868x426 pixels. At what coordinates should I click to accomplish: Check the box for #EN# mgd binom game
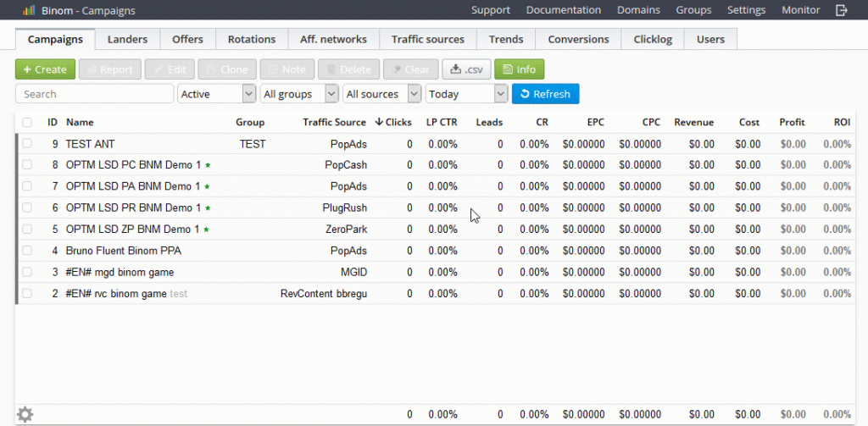[27, 272]
